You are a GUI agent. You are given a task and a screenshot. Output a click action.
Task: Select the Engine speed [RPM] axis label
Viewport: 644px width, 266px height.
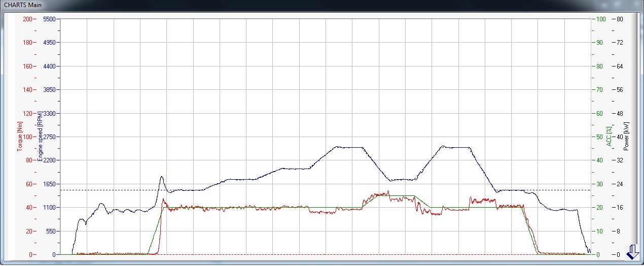pos(40,137)
